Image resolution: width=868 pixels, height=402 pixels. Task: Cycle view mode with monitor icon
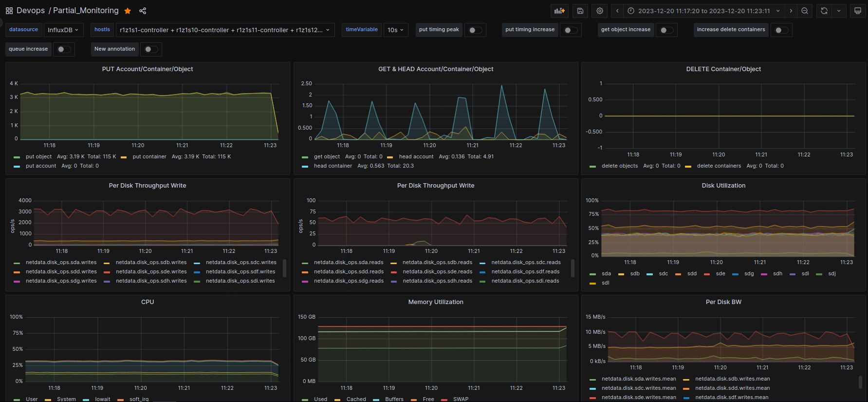(858, 11)
